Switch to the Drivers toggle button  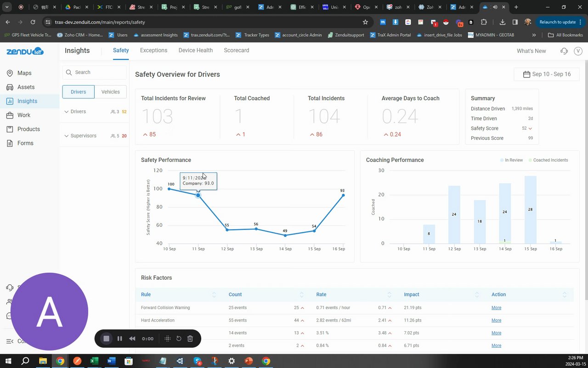(79, 92)
